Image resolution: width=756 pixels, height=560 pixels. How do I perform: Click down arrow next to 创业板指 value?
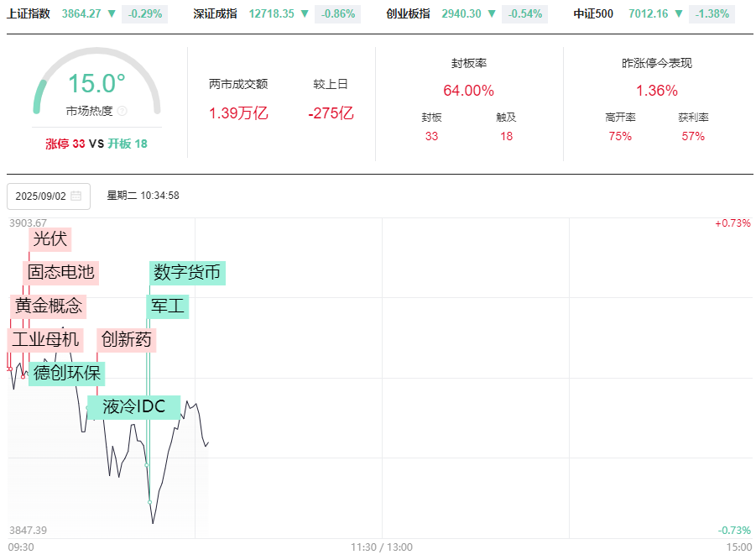tap(493, 13)
